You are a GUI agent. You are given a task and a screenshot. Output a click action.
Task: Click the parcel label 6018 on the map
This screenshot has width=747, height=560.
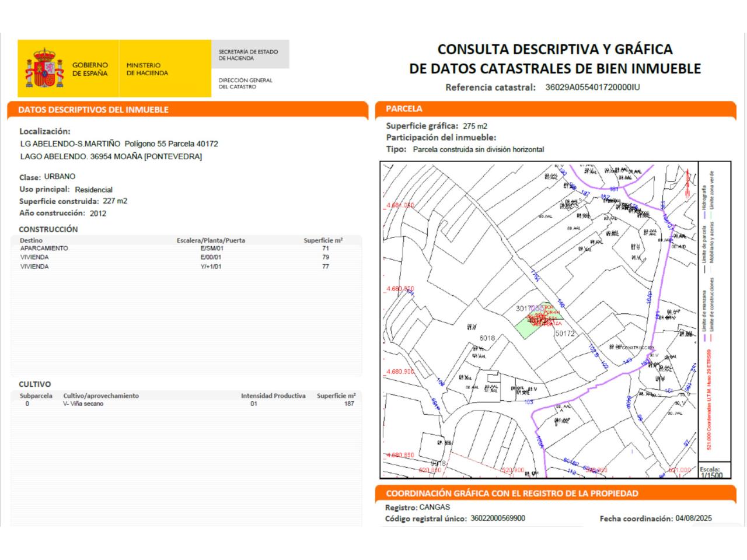click(x=487, y=338)
